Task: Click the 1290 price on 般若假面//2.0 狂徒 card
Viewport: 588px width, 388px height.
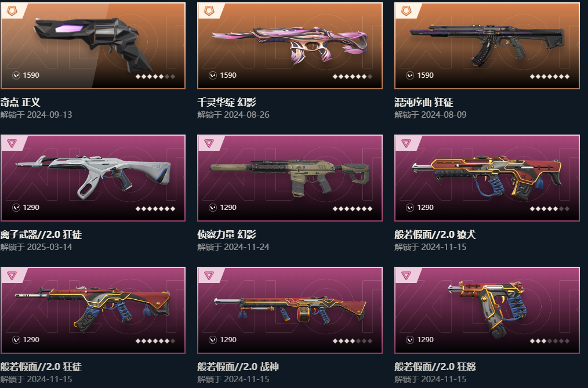Action: point(31,340)
